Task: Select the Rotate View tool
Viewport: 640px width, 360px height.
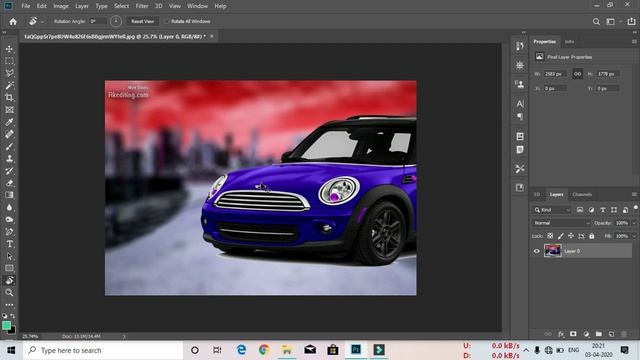Action: tap(9, 280)
